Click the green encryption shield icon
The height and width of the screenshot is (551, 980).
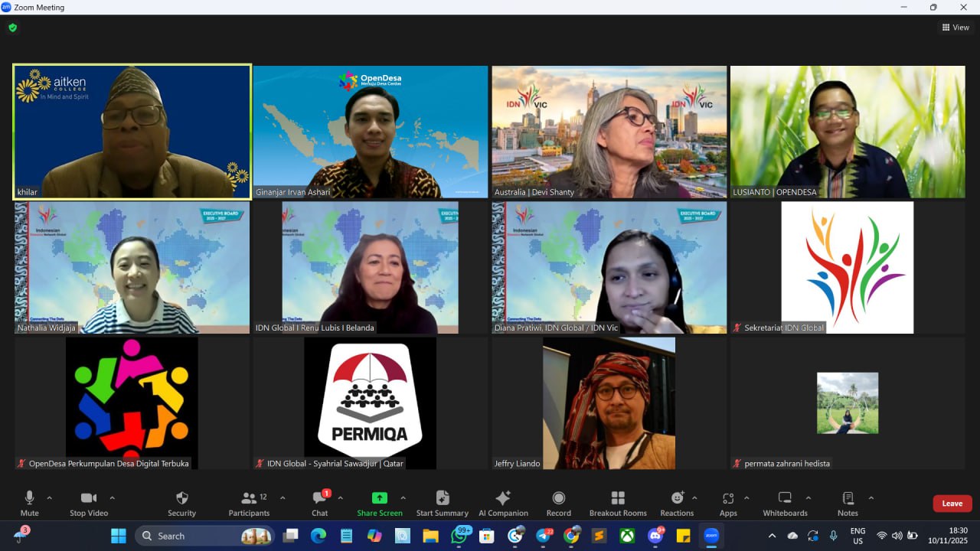tap(12, 28)
